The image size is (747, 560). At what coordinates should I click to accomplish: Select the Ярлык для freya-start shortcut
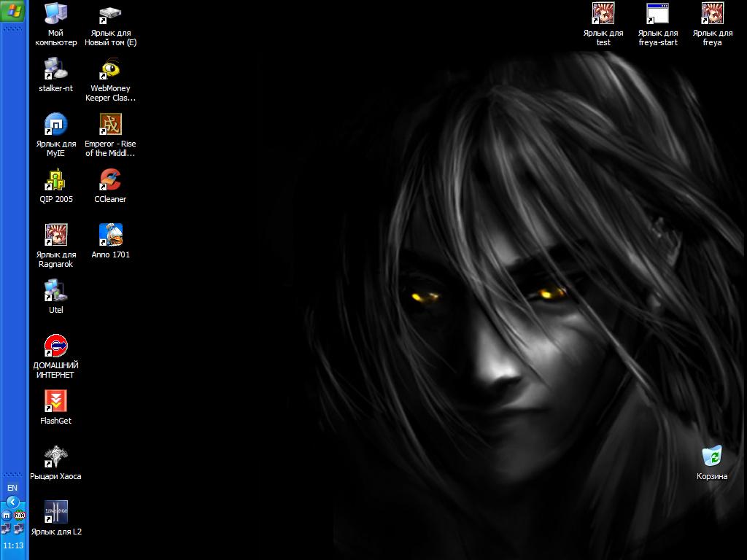click(x=658, y=24)
